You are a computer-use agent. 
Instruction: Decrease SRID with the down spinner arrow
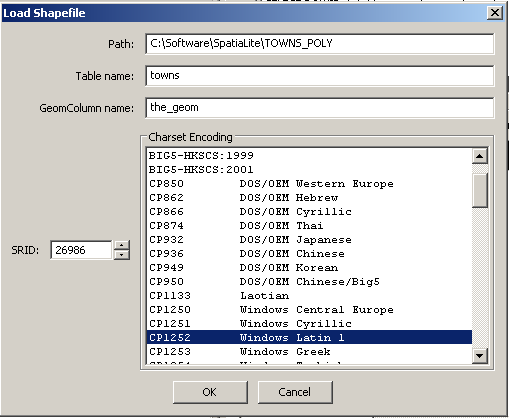click(x=122, y=255)
